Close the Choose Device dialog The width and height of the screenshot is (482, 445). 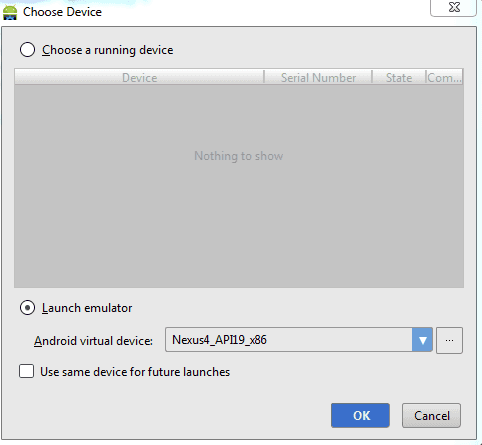(454, 7)
